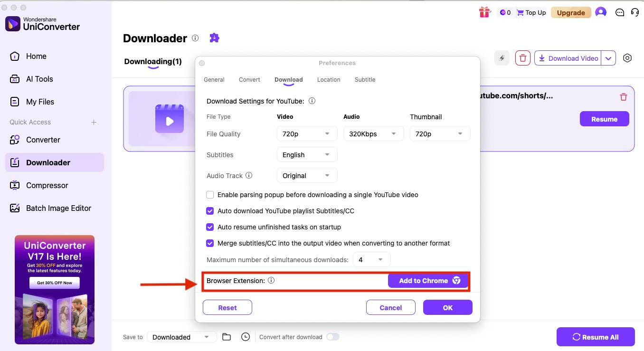Open the Video quality 720p dropdown
Screen dimensions: 644x351
[307, 133]
